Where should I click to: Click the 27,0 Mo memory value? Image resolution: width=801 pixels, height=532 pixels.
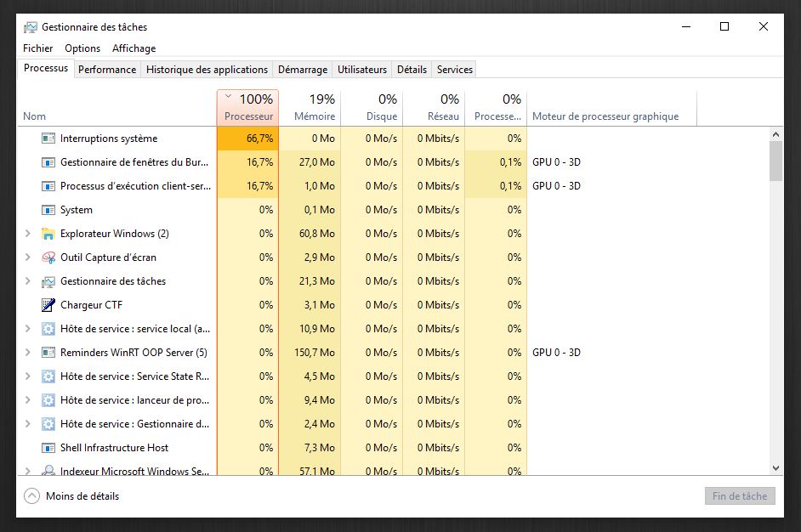(316, 161)
